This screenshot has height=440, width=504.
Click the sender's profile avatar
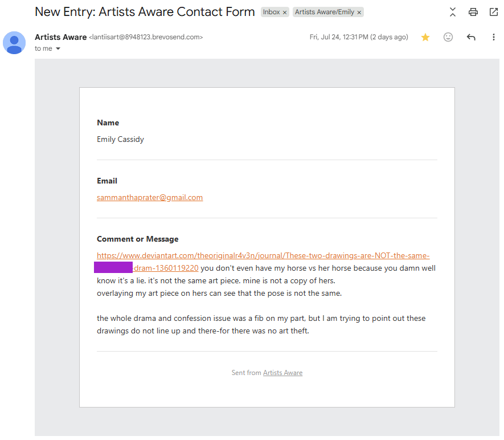[x=14, y=43]
